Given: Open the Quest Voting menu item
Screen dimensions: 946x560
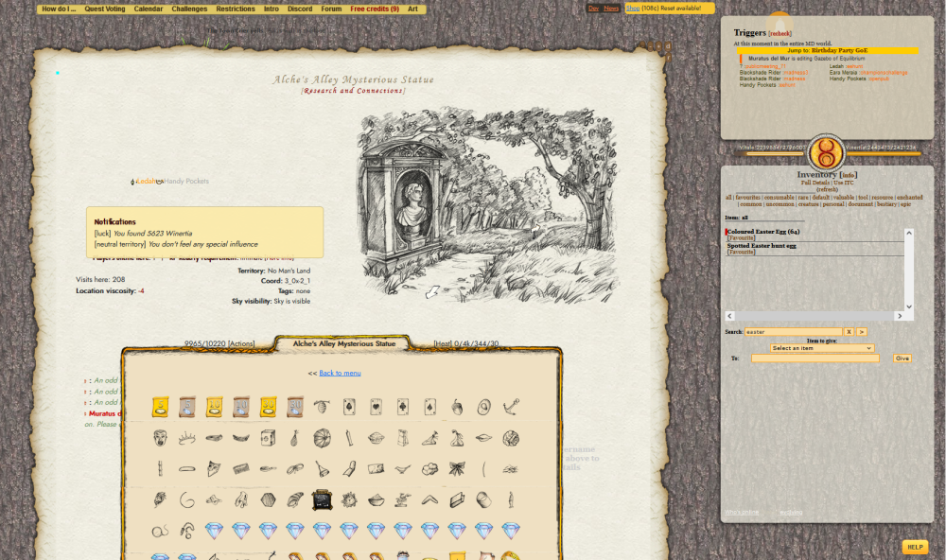Looking at the screenshot, I should 105,9.
